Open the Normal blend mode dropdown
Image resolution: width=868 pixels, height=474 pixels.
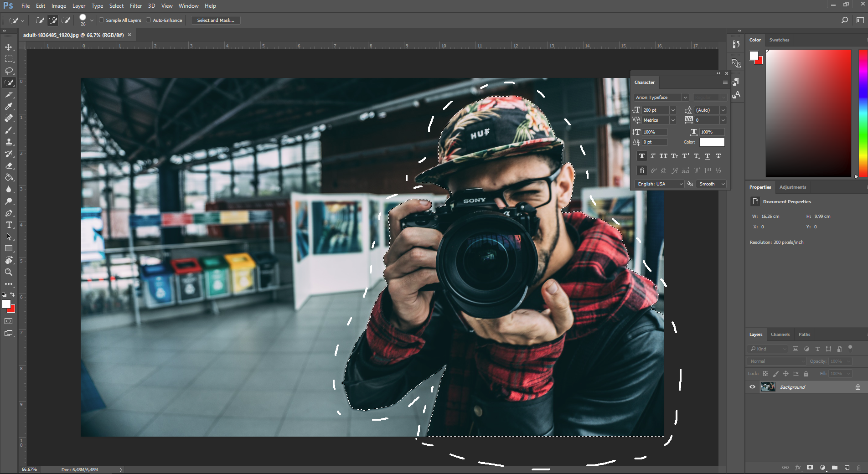point(777,361)
